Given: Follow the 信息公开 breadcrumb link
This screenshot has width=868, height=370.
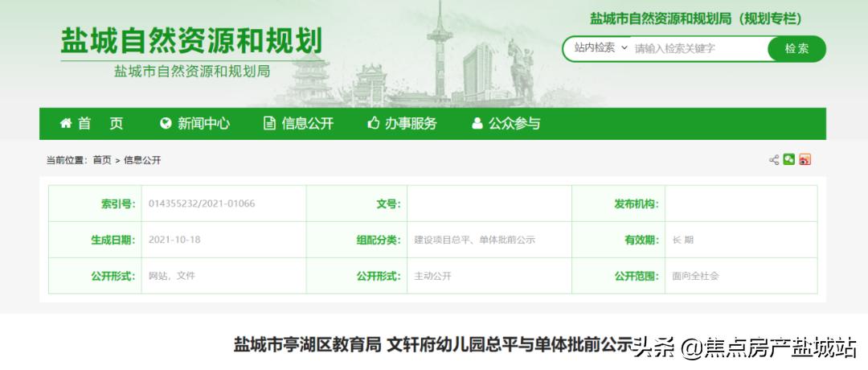Looking at the screenshot, I should click(x=142, y=160).
